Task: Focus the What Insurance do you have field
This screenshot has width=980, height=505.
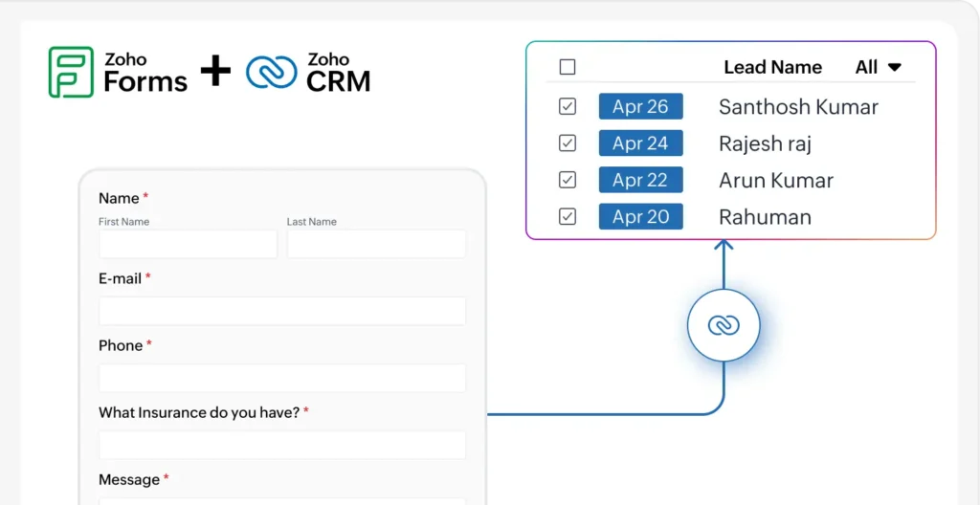Action: [282, 445]
